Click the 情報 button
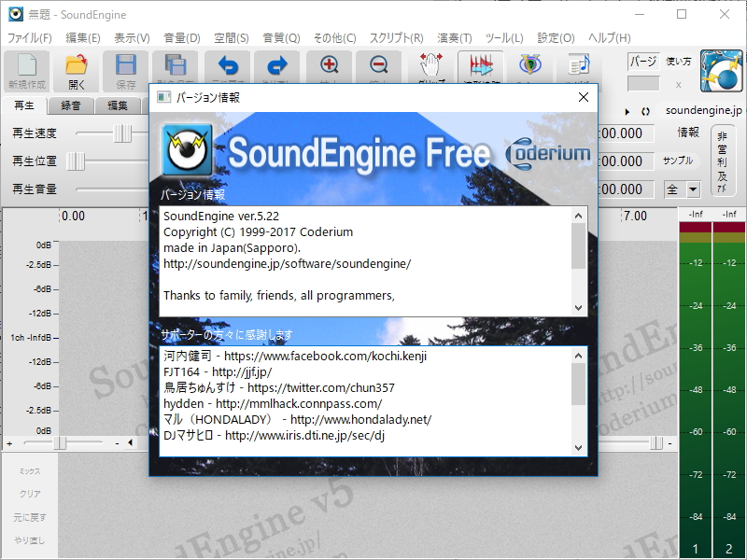The image size is (747, 560). tap(688, 133)
